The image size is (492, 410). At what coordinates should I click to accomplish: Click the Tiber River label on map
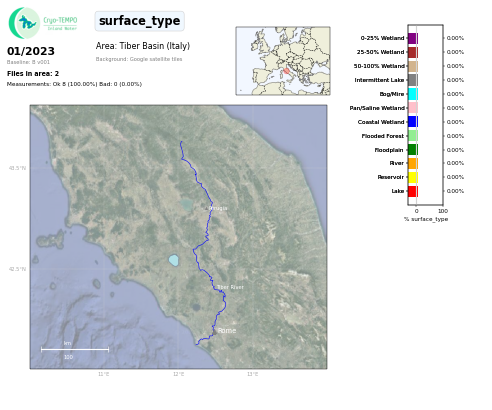pyautogui.click(x=230, y=287)
